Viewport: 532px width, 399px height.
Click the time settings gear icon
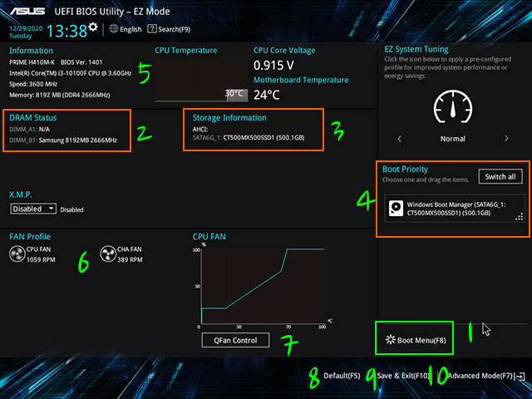point(93,27)
